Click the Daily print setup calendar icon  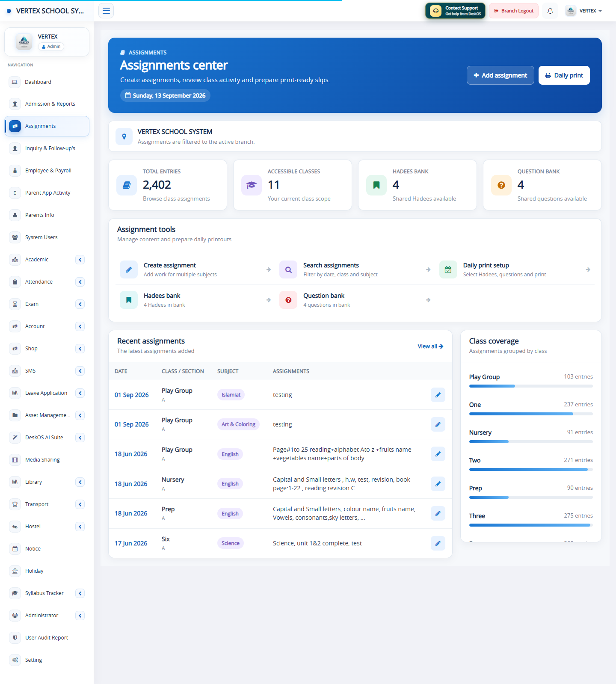[448, 269]
